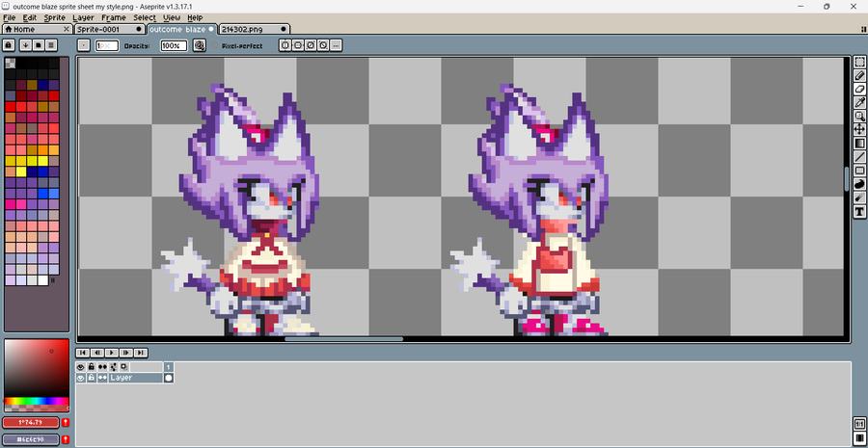Screen dimensions: 868x448
Task: Toggle visibility of all layers in header
Action: [81, 367]
